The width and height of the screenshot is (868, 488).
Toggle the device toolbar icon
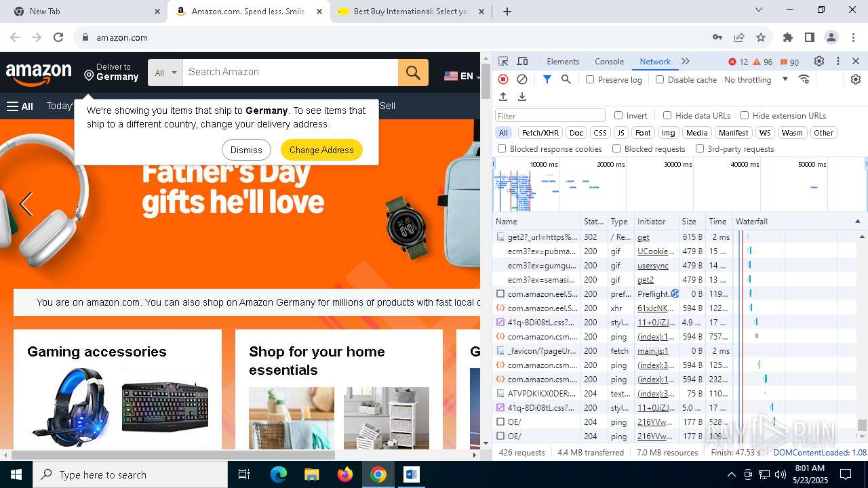[x=522, y=62]
